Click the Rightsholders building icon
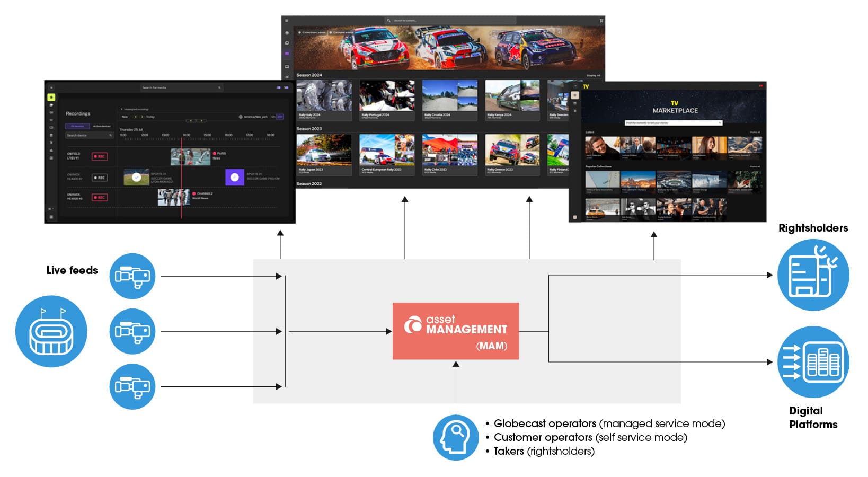The image size is (868, 477). click(x=813, y=275)
